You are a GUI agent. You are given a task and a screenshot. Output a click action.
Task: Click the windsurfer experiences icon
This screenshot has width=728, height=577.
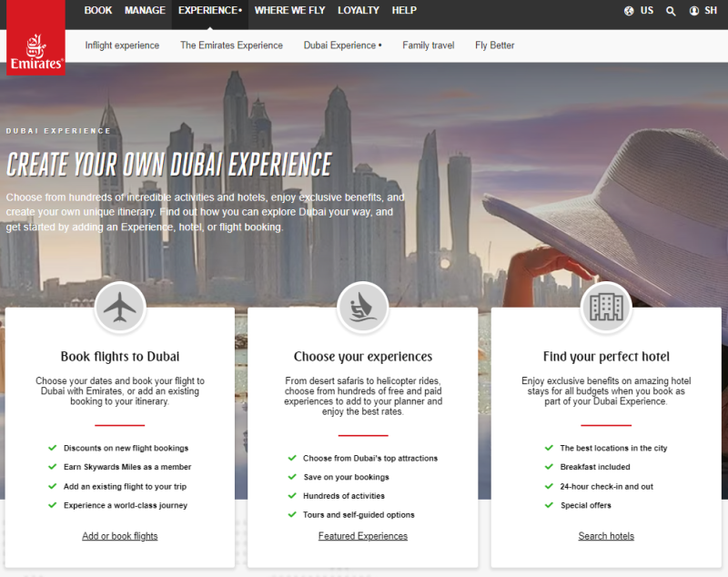362,308
